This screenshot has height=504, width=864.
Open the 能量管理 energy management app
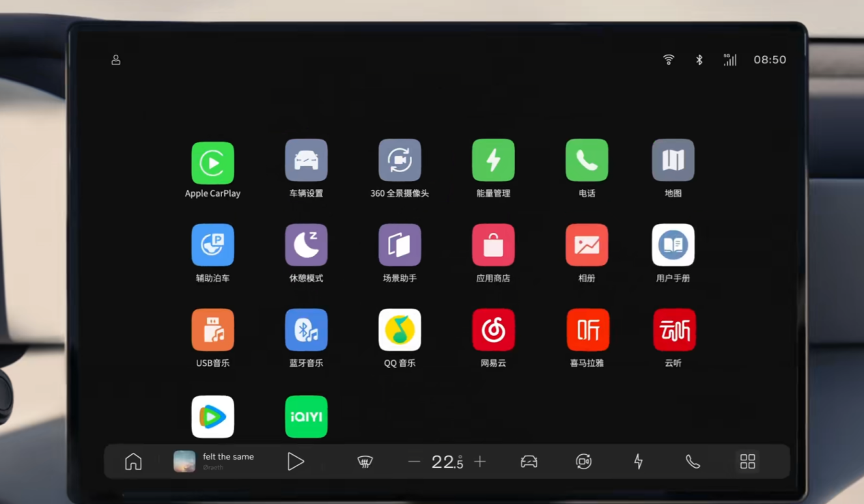click(x=493, y=160)
